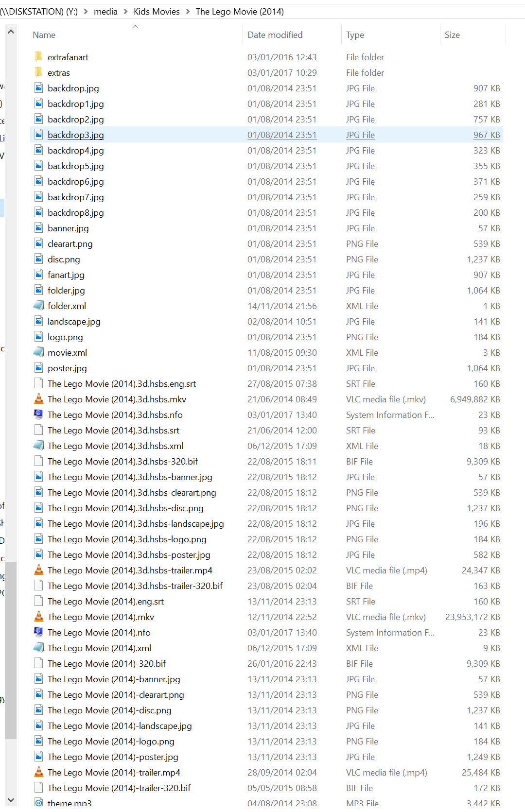Select the backdrop5.jpg file name
This screenshot has height=812, width=525.
point(76,166)
